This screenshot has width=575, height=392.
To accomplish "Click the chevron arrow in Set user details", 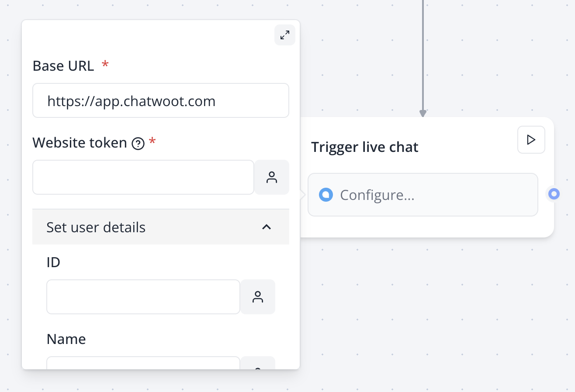I will (x=267, y=227).
